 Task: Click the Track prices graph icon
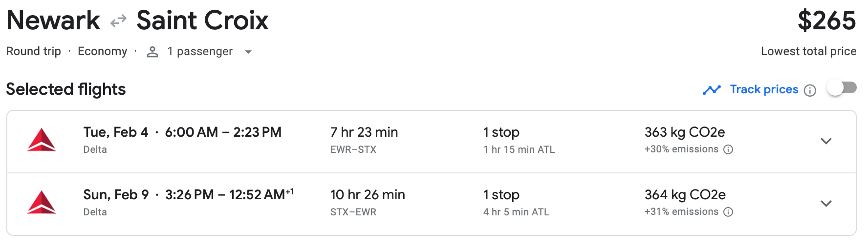[712, 90]
